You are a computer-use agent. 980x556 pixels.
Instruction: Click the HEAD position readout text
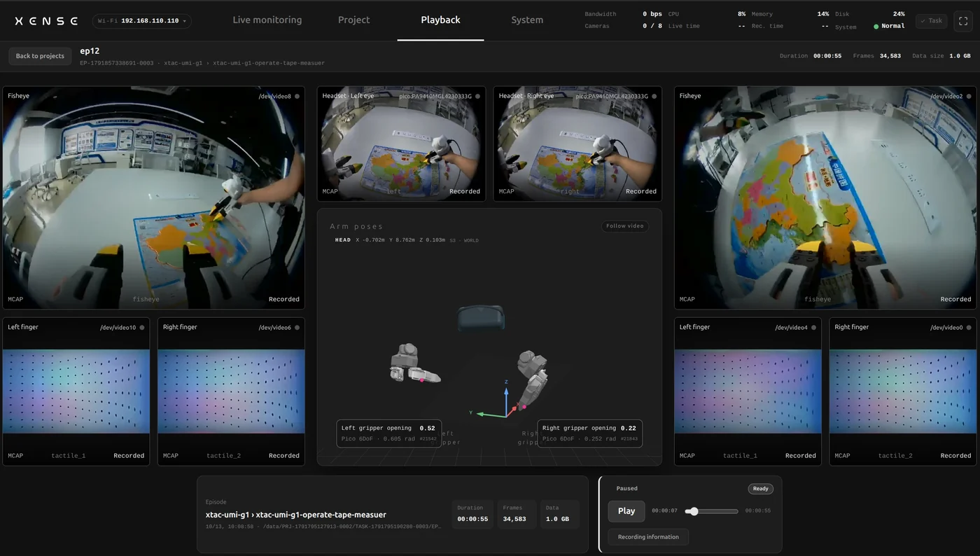point(407,240)
